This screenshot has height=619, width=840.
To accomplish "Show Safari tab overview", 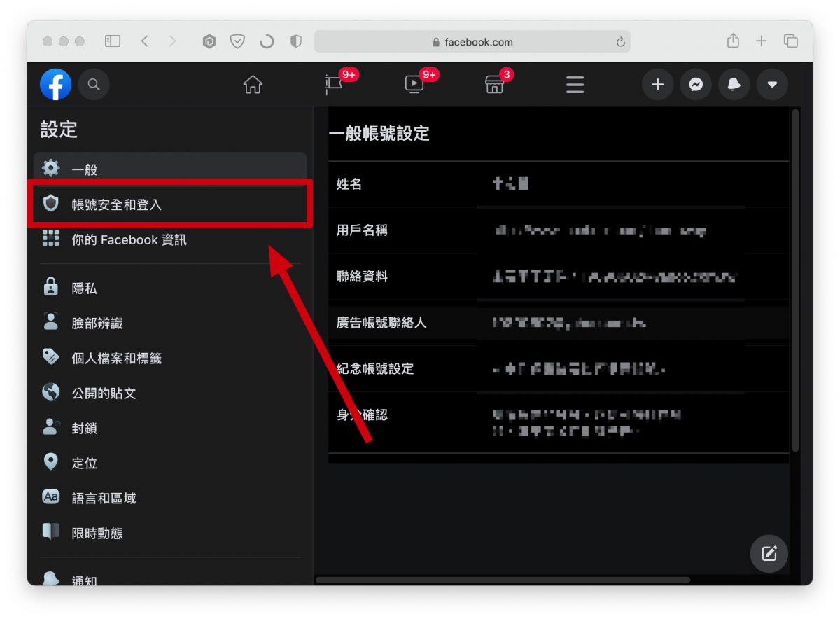I will pyautogui.click(x=791, y=41).
